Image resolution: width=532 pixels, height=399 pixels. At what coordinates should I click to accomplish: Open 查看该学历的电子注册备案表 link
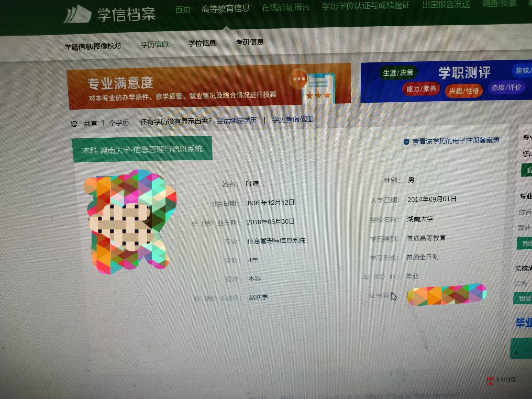pyautogui.click(x=455, y=140)
